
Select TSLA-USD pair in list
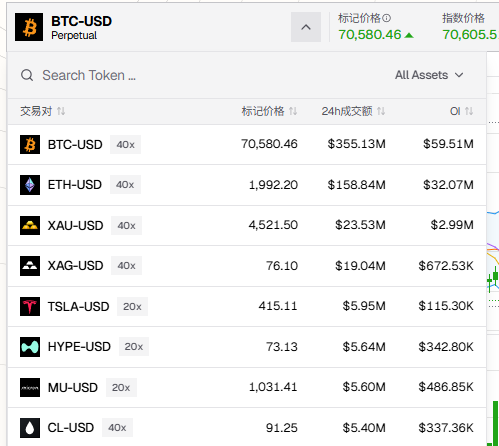click(x=247, y=306)
